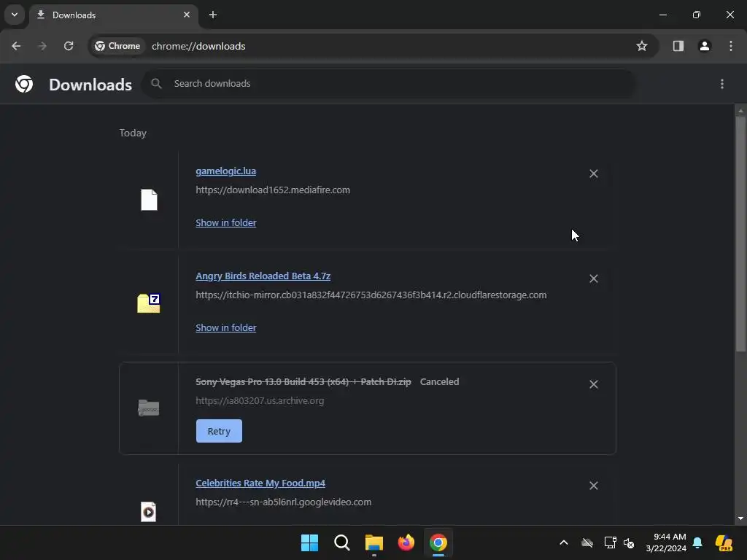Click the search magnifier in downloads bar

pyautogui.click(x=156, y=84)
